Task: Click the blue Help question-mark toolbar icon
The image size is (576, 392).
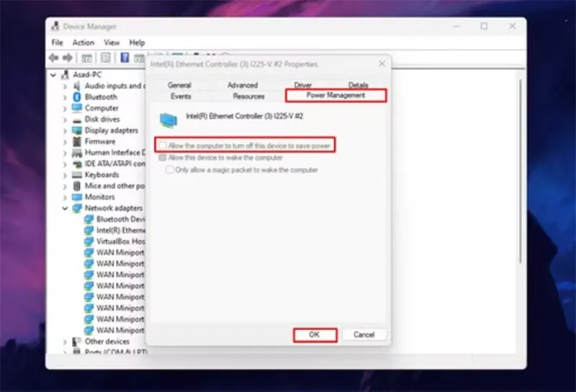Action: (x=125, y=58)
